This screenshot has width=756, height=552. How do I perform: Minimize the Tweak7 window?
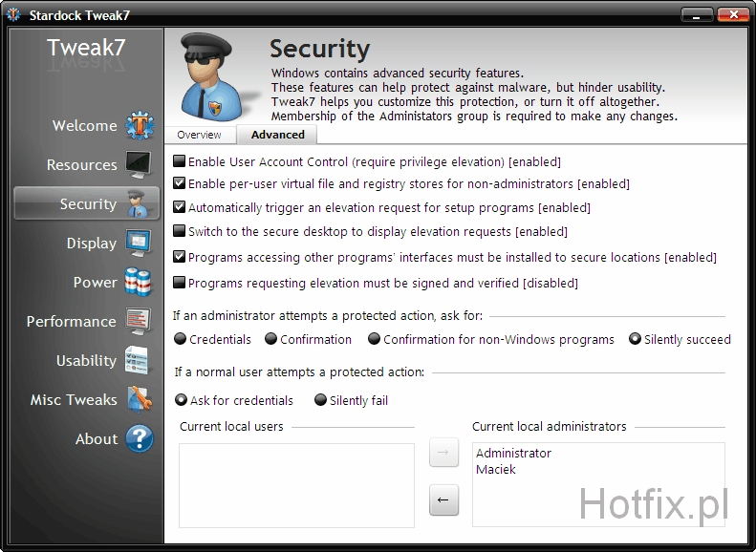[697, 15]
